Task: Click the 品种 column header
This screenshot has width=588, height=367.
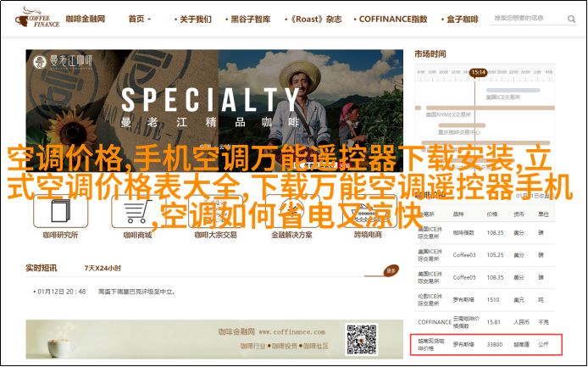Action: tap(458, 214)
